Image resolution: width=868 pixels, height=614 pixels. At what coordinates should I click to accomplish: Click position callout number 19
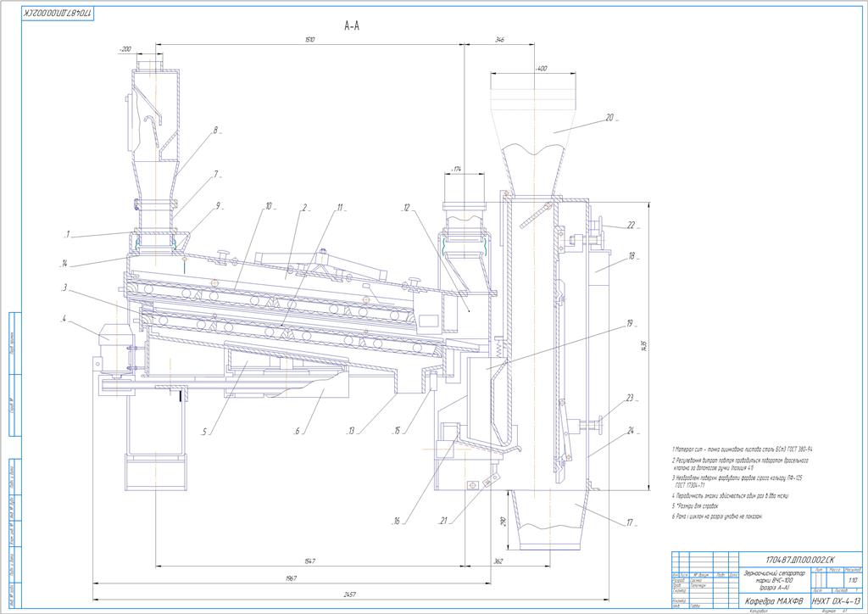tap(630, 324)
